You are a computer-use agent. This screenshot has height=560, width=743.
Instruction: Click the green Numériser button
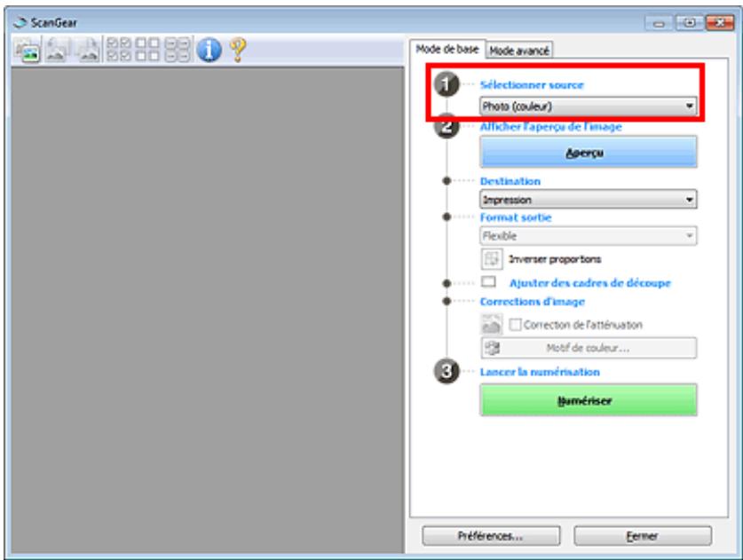click(x=588, y=400)
